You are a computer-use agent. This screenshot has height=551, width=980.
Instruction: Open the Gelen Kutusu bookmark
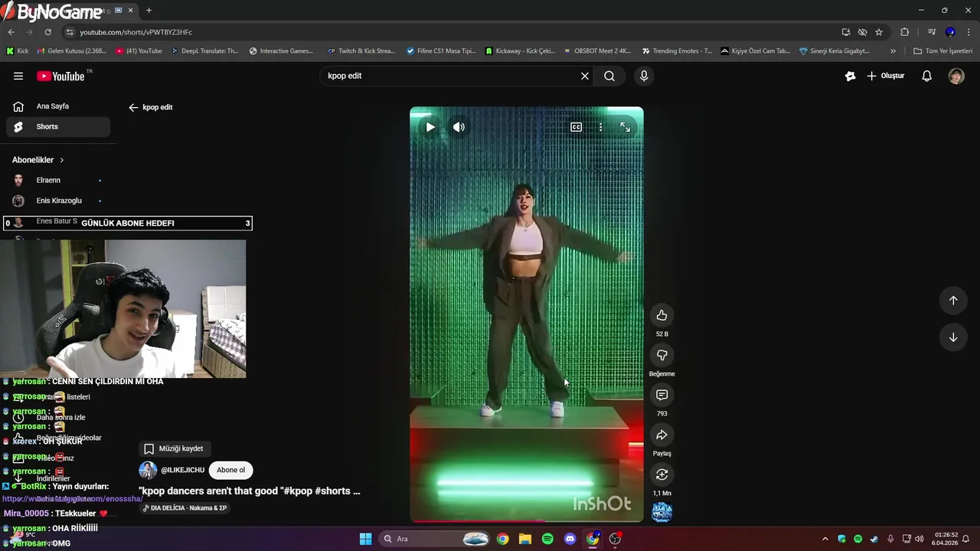click(x=71, y=51)
